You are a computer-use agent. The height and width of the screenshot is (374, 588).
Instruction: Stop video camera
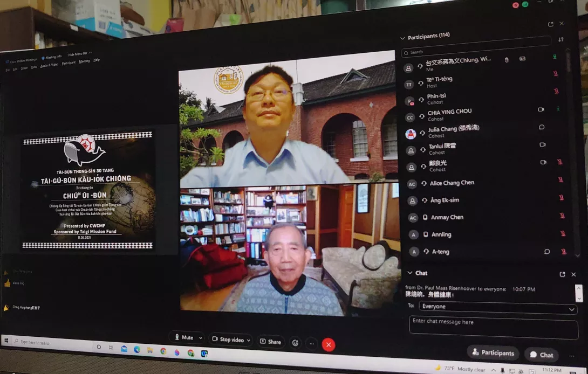pyautogui.click(x=228, y=340)
